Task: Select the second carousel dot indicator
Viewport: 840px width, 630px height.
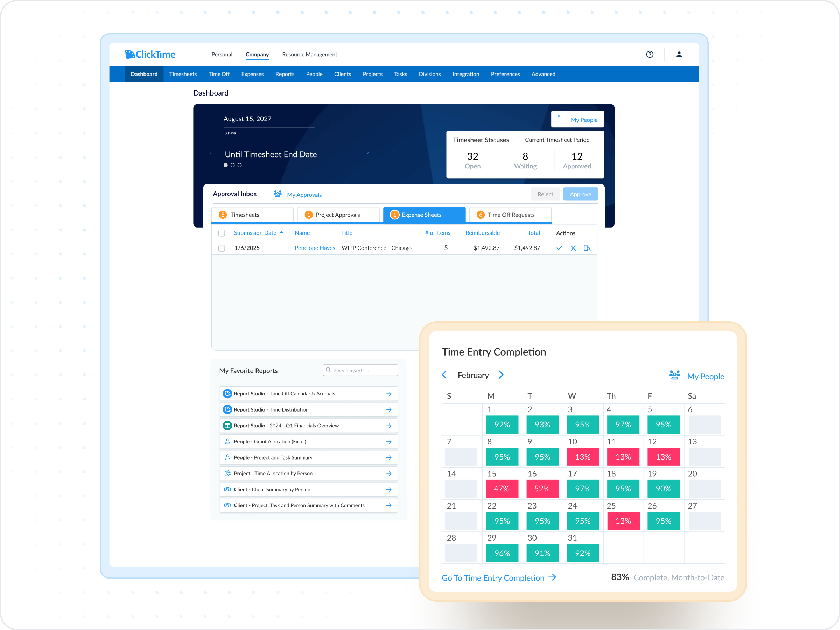Action: tap(233, 165)
